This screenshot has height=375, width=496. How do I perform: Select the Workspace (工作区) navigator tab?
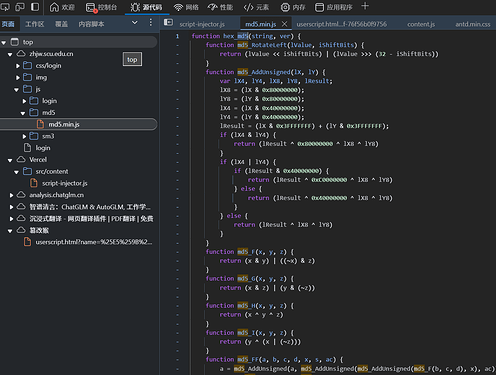[x=35, y=24]
